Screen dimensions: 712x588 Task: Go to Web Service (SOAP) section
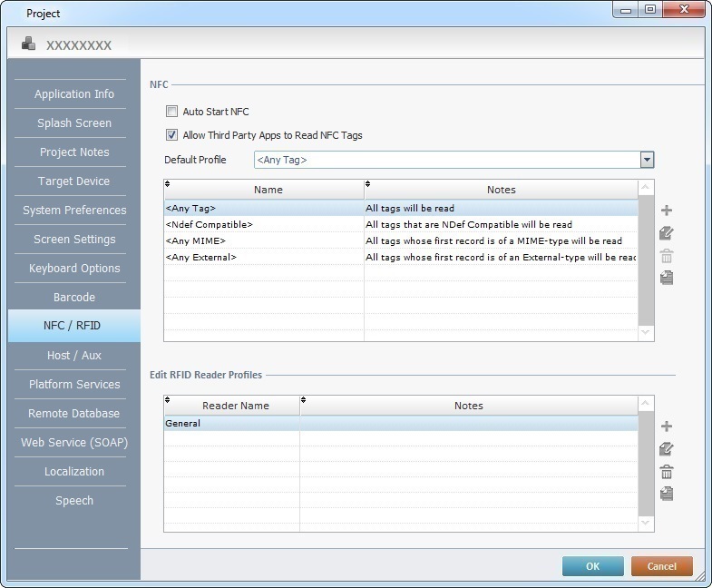(x=74, y=442)
